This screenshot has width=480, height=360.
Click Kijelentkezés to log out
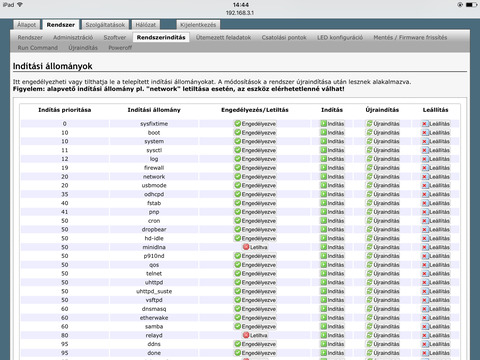click(x=198, y=25)
